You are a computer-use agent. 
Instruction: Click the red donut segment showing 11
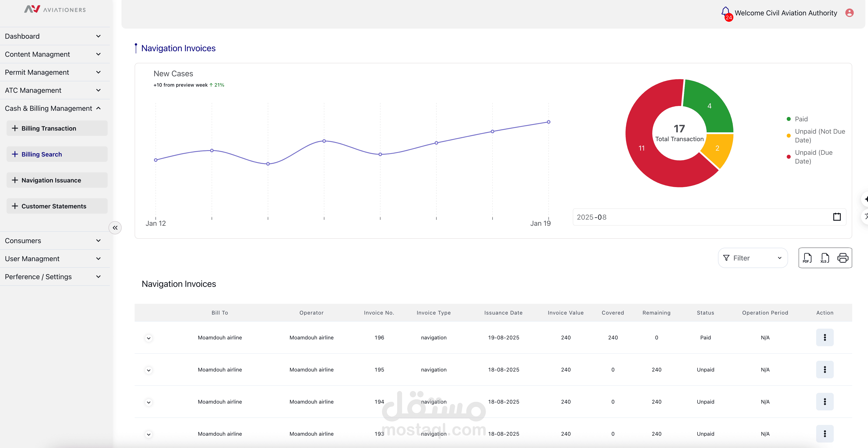point(641,148)
